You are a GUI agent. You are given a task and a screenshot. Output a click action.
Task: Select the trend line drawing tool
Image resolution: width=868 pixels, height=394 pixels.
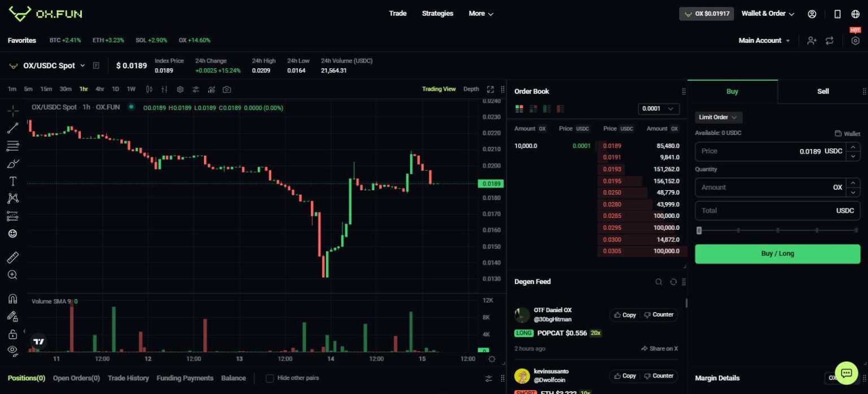(12, 128)
